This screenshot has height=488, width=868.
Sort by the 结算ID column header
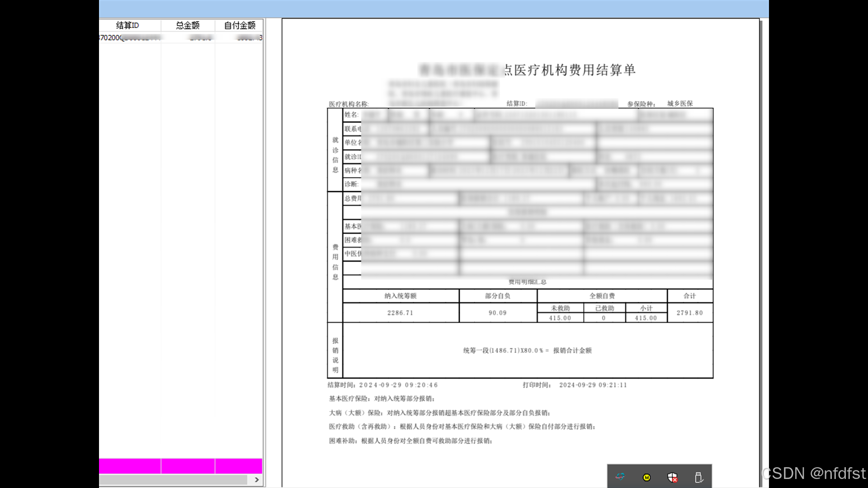[x=128, y=25]
